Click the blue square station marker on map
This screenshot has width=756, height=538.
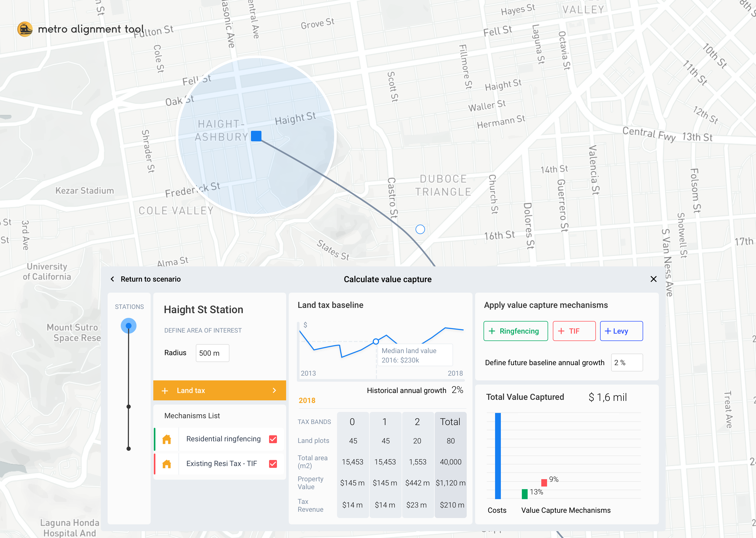coord(256,136)
